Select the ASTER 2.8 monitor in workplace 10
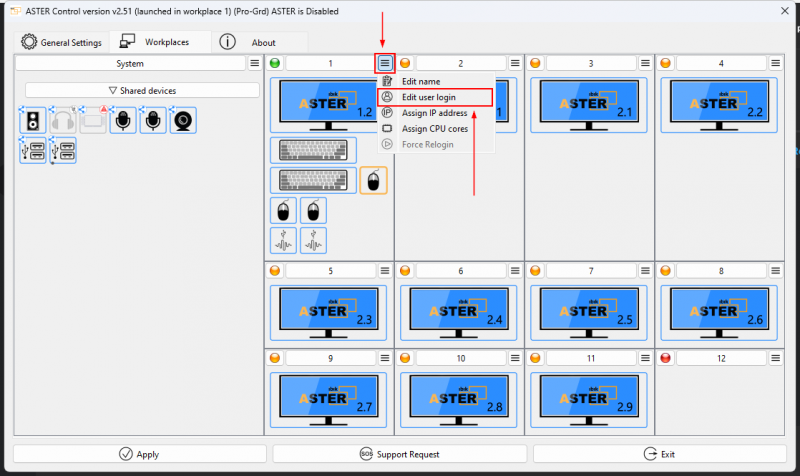Screen dimensions: 800x476 coord(459,400)
